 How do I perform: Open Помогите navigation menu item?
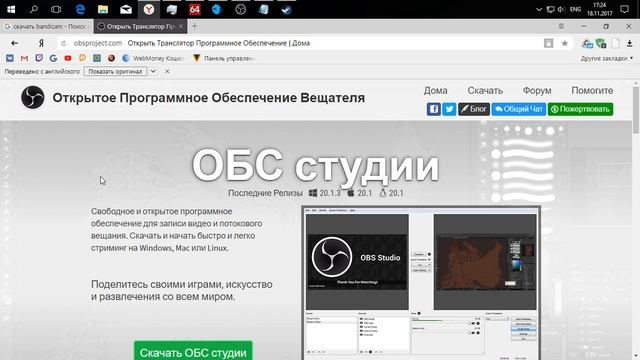tap(592, 91)
